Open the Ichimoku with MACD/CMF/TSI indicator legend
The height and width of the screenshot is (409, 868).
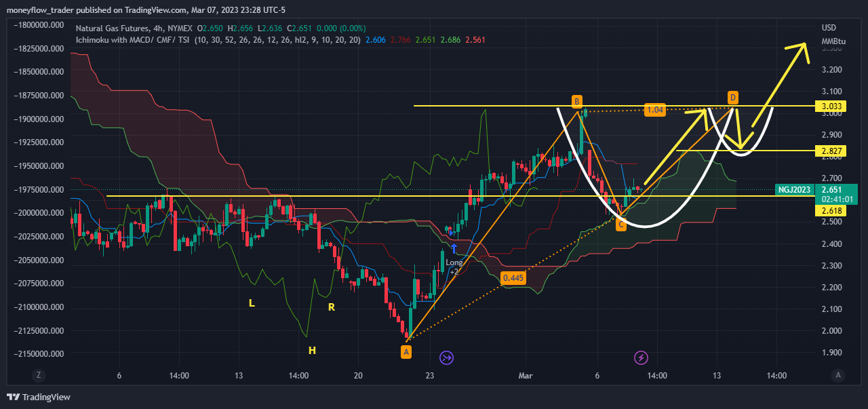tap(133, 40)
